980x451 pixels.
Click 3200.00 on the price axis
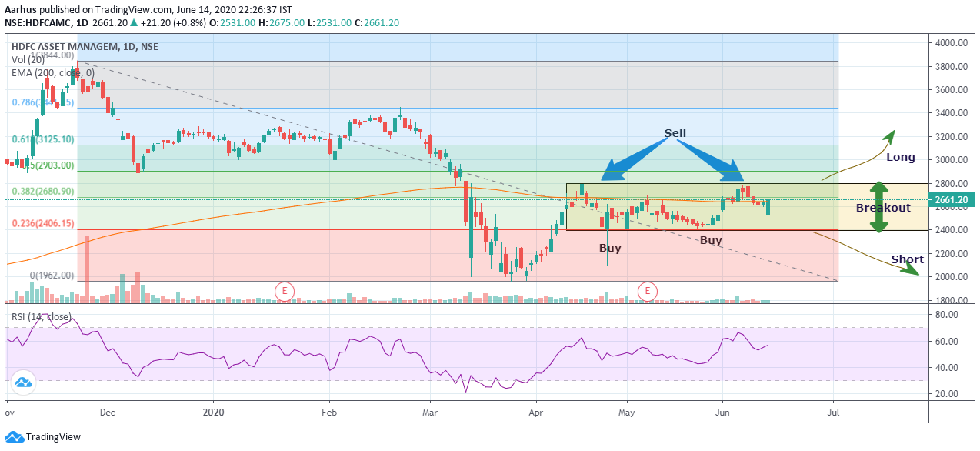click(x=953, y=136)
